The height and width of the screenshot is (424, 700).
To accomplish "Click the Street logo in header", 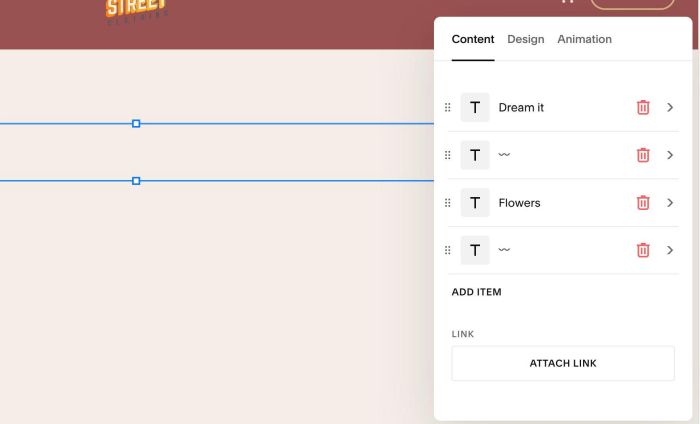I will pyautogui.click(x=137, y=12).
